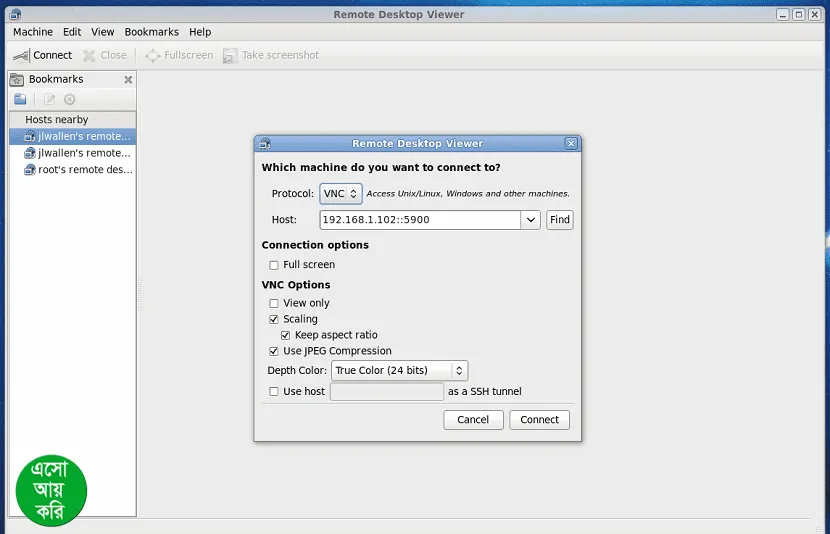
Task: Click the remove bookmark icon in Bookmarks panel
Action: [x=70, y=99]
